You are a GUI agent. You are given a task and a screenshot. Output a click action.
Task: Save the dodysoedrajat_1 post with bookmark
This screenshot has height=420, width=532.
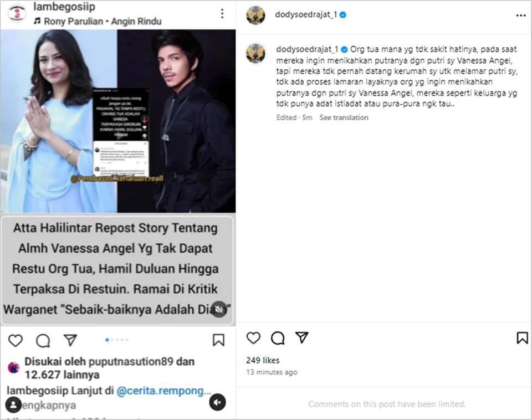click(522, 338)
